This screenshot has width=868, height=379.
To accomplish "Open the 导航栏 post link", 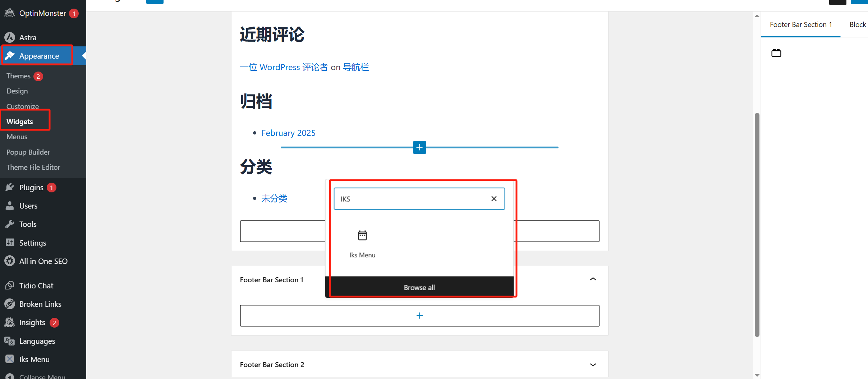I will 356,67.
